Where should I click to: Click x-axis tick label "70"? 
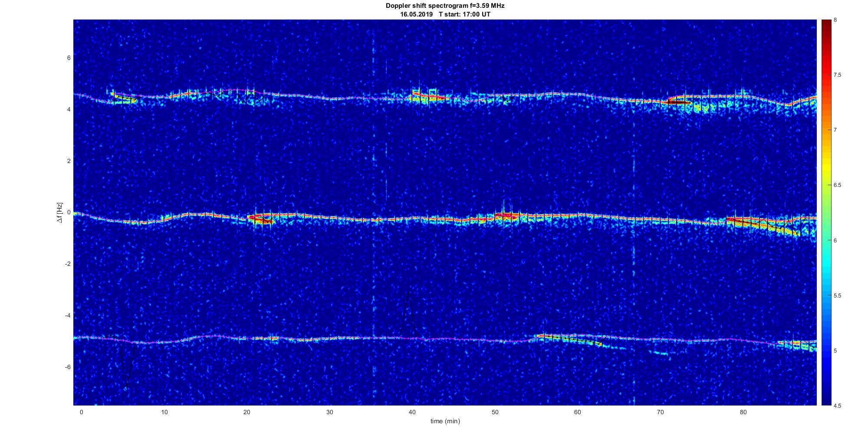661,412
